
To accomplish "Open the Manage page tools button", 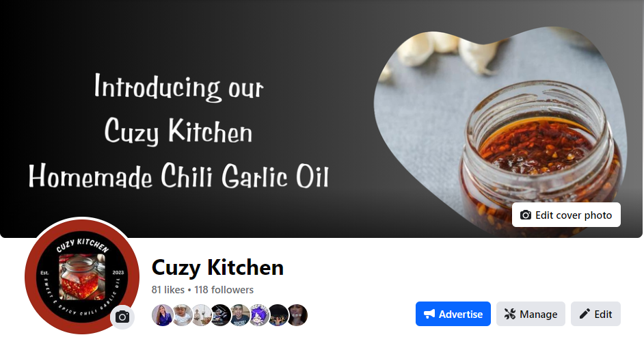I will (x=531, y=314).
